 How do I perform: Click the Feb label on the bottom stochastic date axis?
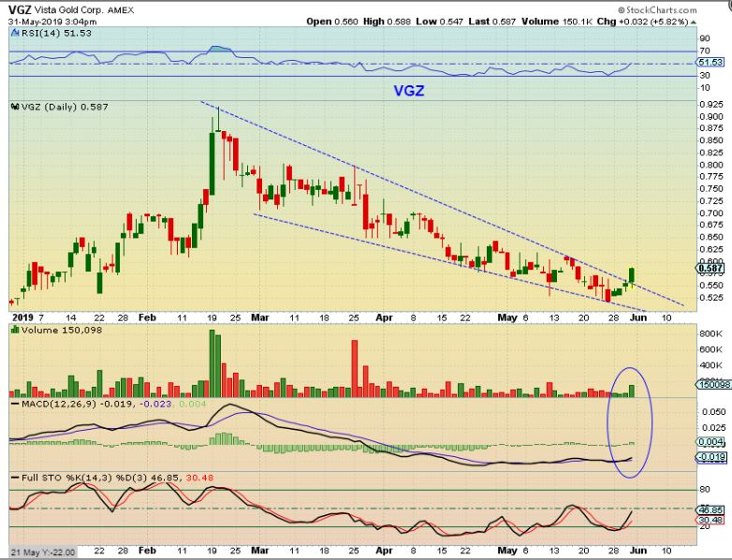click(x=147, y=551)
